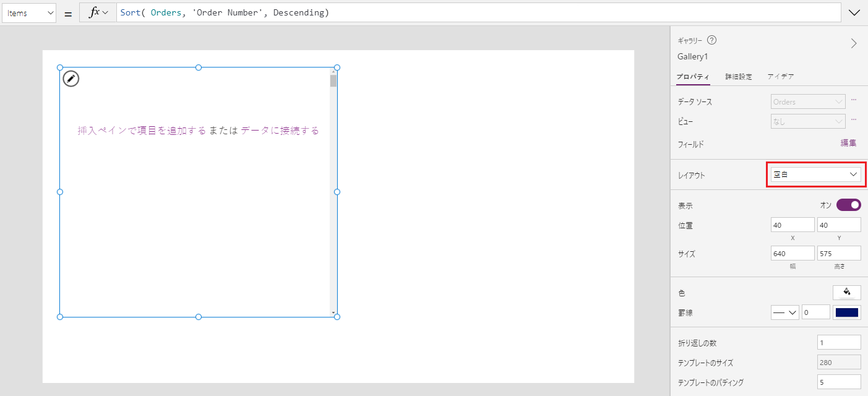Open the help icon next to ギャラリー

click(711, 40)
